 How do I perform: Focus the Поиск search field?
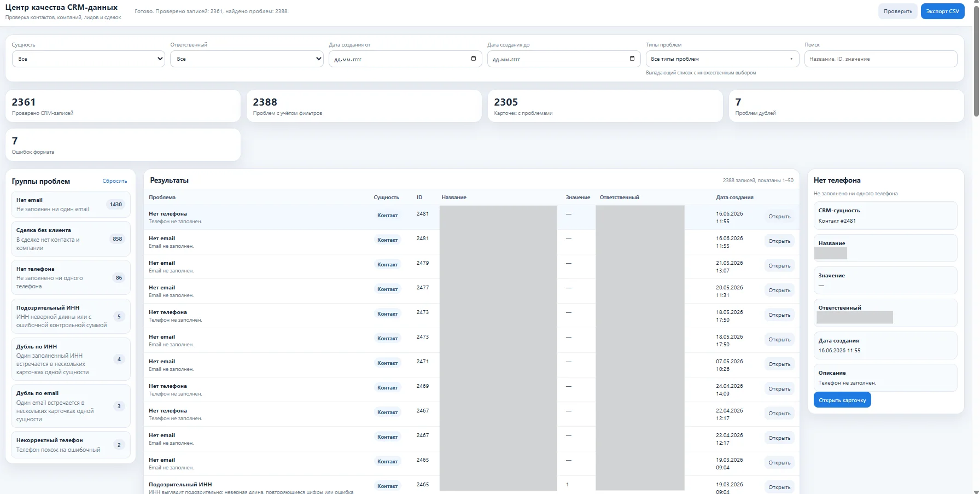[880, 59]
